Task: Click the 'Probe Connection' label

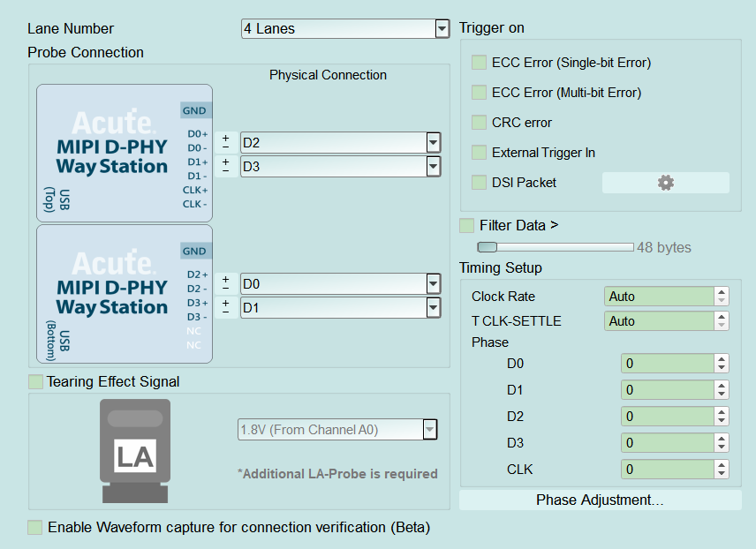Action: [x=86, y=52]
